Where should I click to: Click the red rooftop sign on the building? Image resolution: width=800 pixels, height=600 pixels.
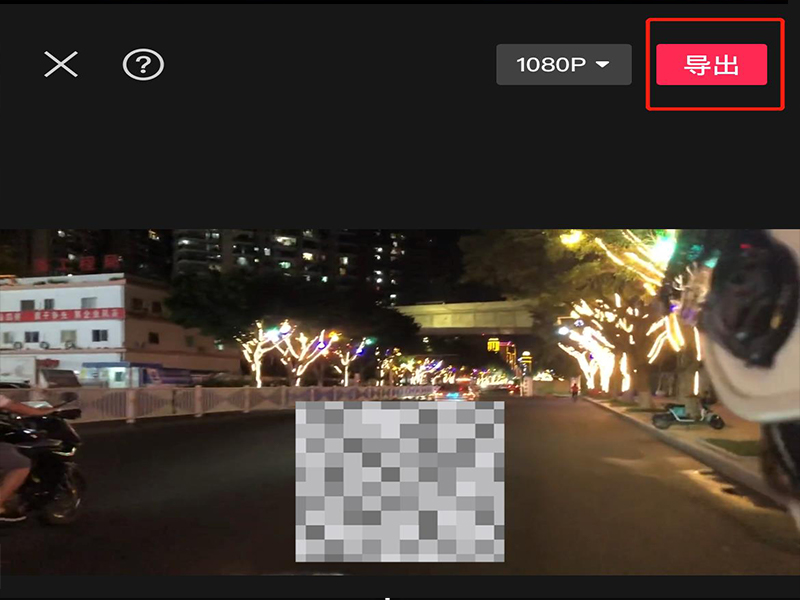75,264
